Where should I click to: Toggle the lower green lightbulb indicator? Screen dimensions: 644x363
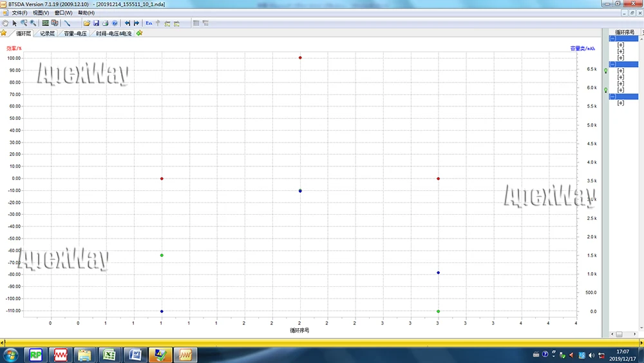click(605, 90)
